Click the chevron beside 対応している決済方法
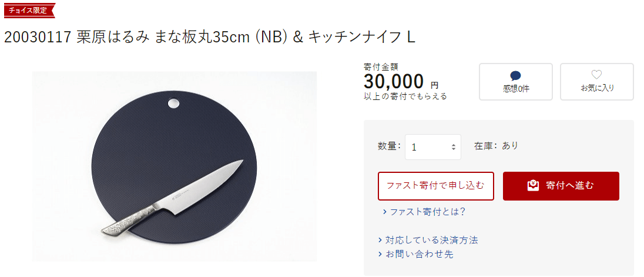Image resolution: width=644 pixels, height=277 pixels. click(x=380, y=241)
